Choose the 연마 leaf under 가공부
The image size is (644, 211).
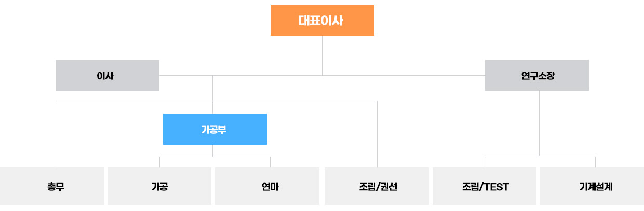pos(267,186)
